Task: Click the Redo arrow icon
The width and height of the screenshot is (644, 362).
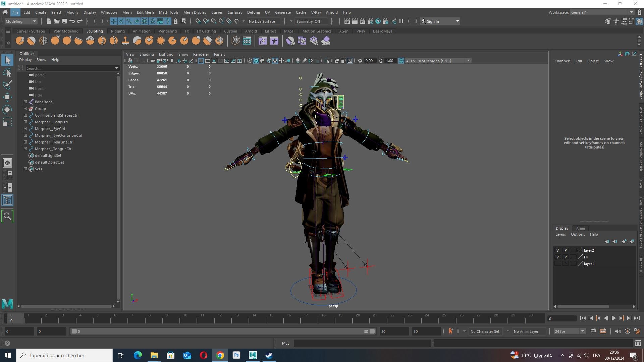Action: (x=80, y=21)
